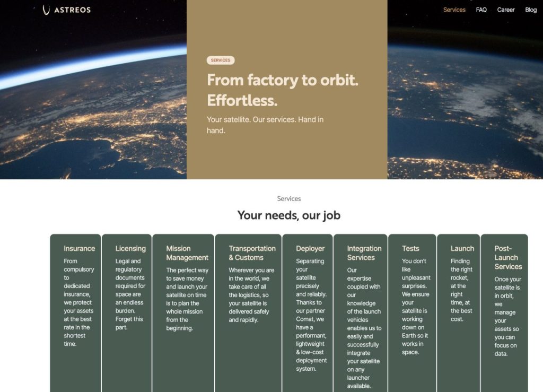
Task: Open the Services navigation link
Action: click(x=454, y=10)
